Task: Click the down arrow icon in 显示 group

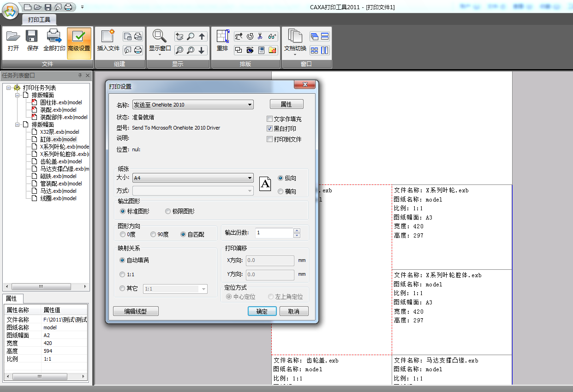Action: click(x=202, y=50)
